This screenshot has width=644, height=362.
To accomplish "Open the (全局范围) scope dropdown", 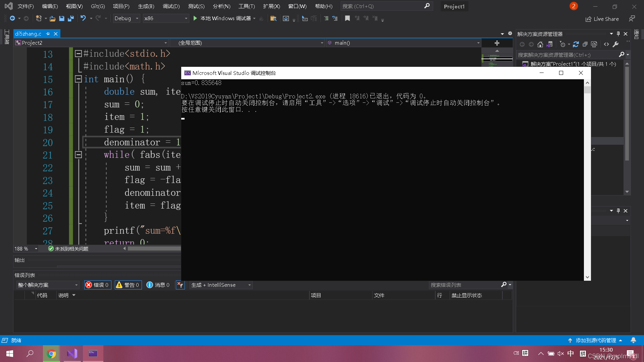I will pos(247,43).
